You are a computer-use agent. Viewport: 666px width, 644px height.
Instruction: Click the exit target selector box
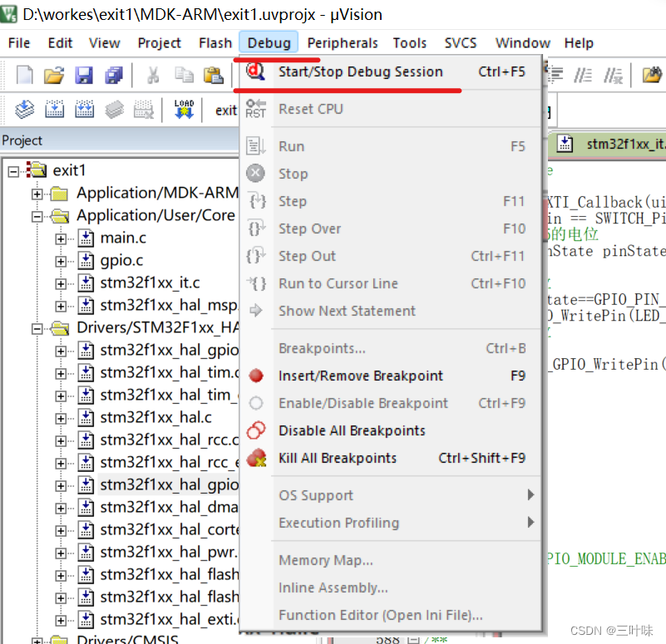click(x=225, y=111)
